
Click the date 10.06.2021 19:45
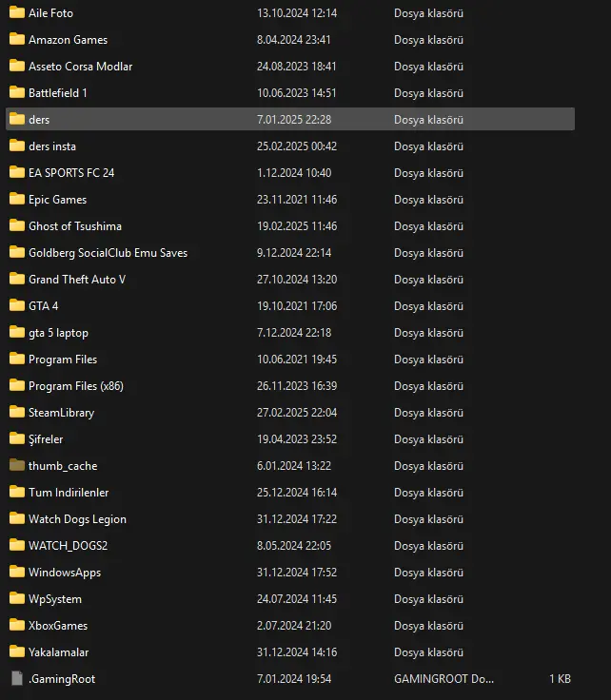click(x=297, y=360)
